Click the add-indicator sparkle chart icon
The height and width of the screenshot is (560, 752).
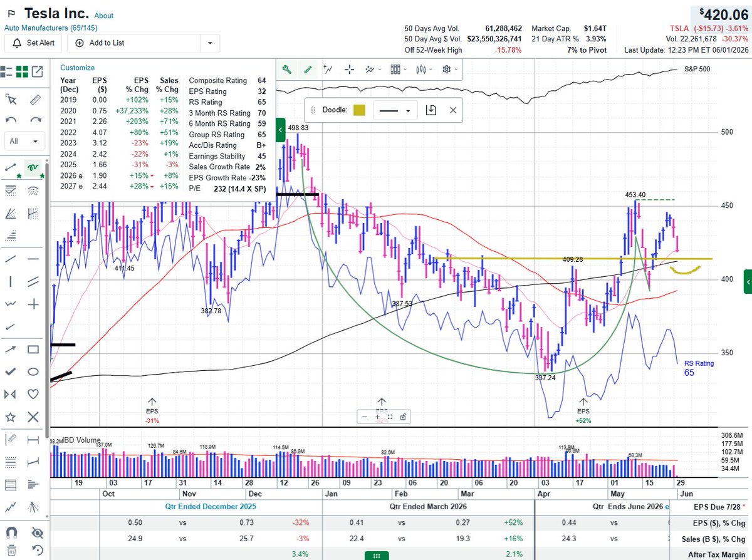pos(369,70)
